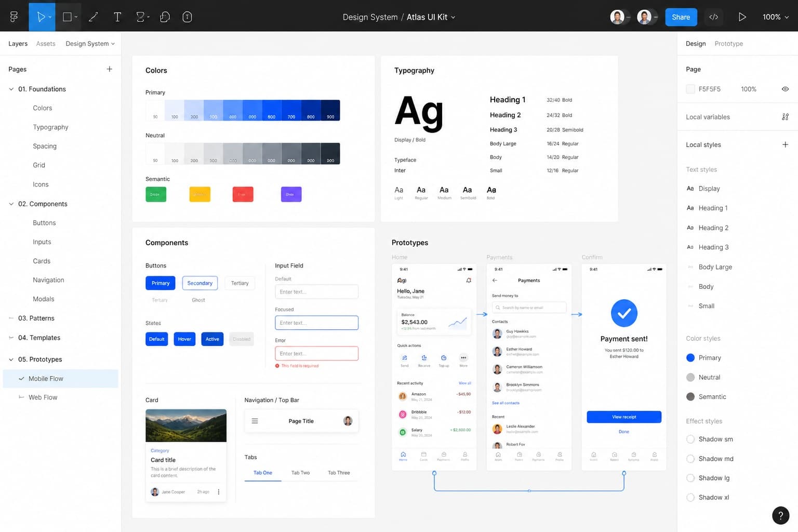Open the help question mark button
The height and width of the screenshot is (532, 798).
click(780, 515)
